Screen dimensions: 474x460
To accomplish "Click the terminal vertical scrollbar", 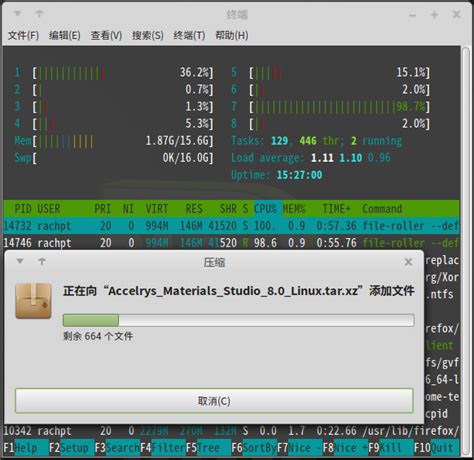I will click(x=465, y=252).
